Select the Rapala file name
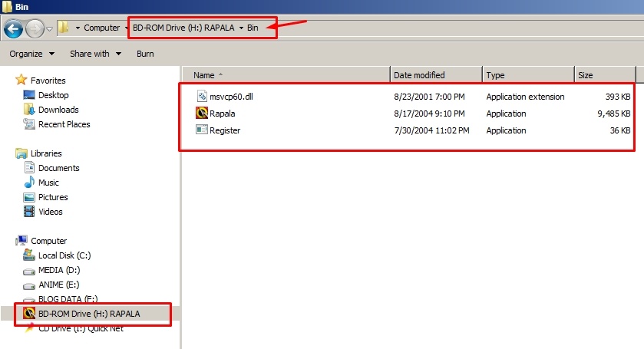Viewport: 644px width, 349px height. [x=222, y=114]
